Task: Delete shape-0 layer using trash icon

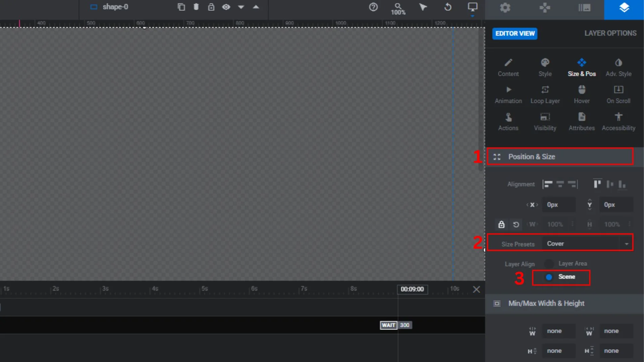Action: coord(196,7)
